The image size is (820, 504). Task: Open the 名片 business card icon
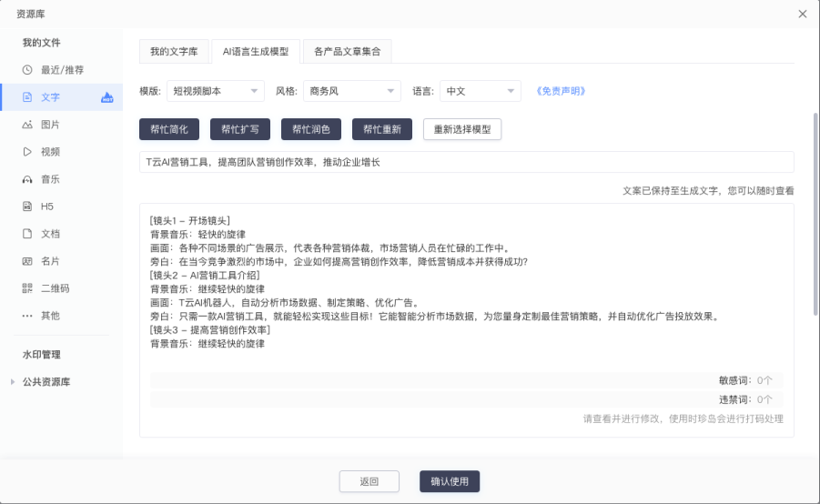(27, 261)
